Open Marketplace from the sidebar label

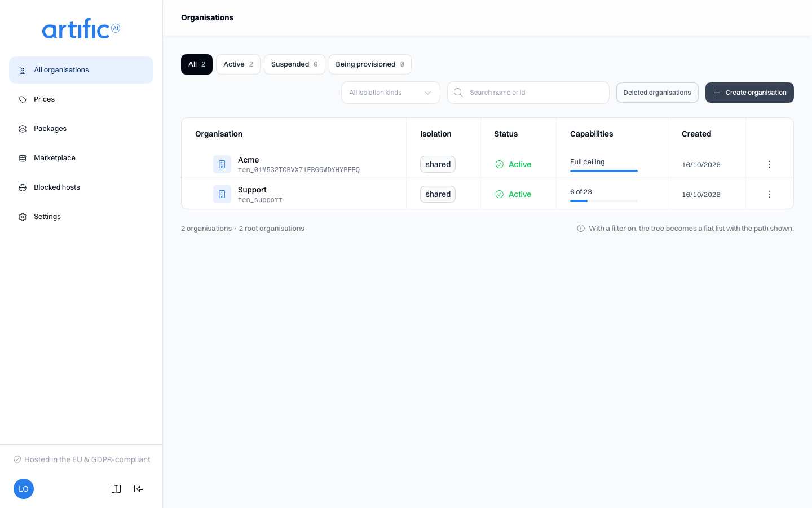[x=55, y=158]
